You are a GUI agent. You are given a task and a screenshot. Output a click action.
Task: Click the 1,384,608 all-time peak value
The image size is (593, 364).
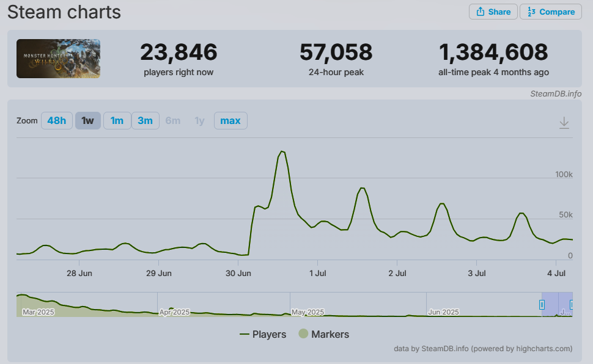click(x=493, y=52)
